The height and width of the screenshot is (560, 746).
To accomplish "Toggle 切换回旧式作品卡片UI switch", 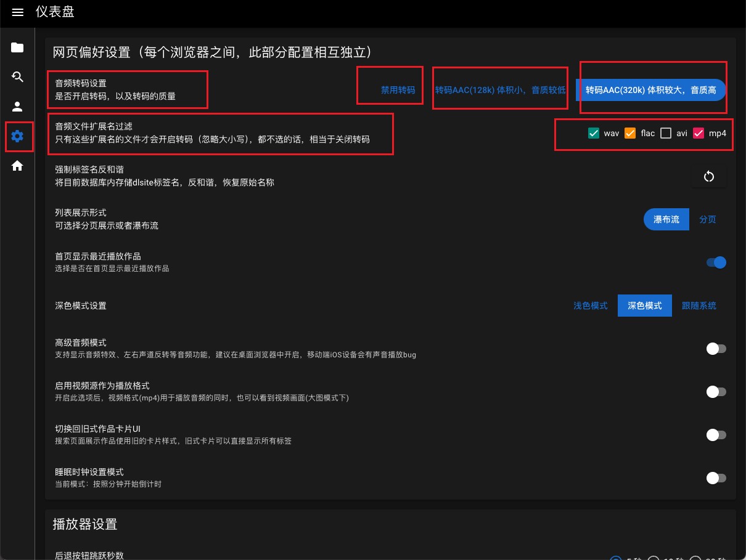I will tap(716, 435).
